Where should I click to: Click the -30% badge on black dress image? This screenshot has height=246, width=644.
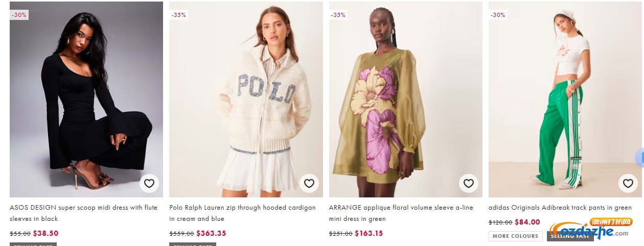(x=19, y=15)
